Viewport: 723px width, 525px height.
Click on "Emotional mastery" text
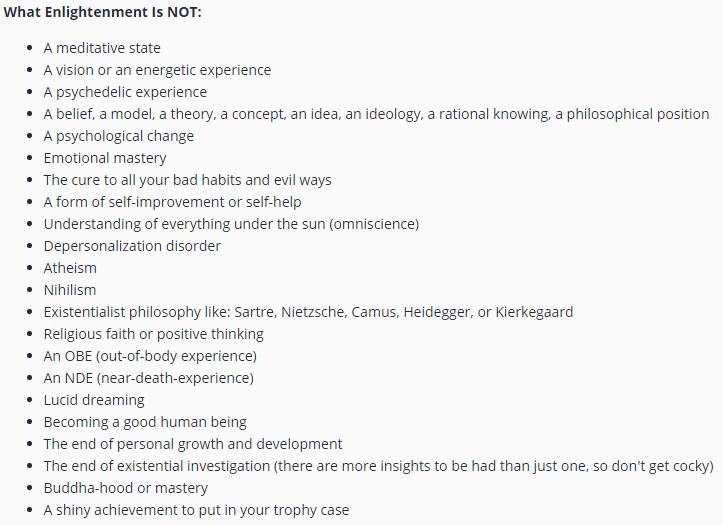click(105, 158)
